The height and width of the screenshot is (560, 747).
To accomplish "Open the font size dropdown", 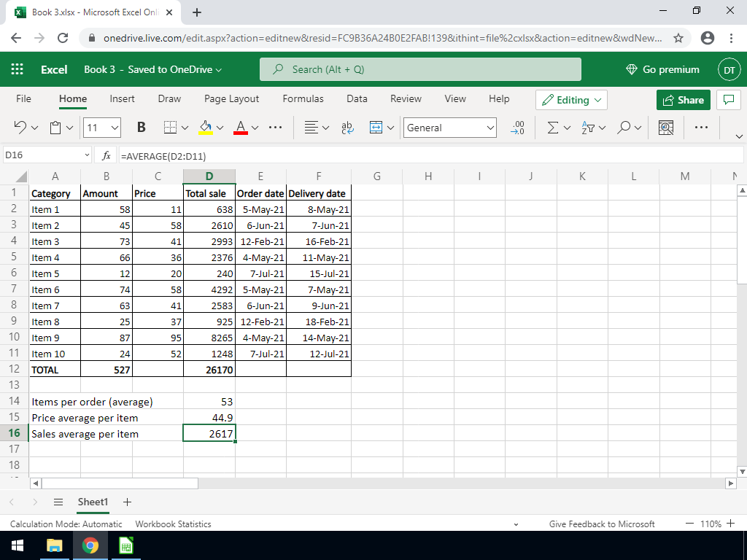I will pyautogui.click(x=115, y=128).
